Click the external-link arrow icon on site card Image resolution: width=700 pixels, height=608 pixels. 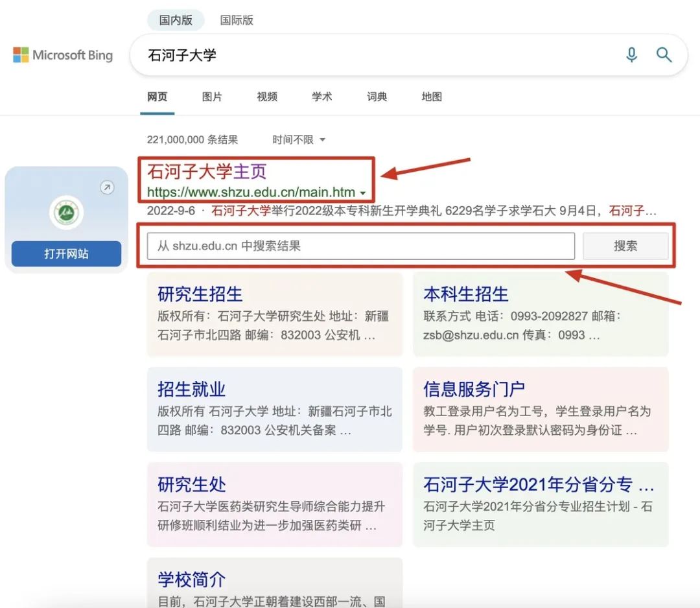107,187
